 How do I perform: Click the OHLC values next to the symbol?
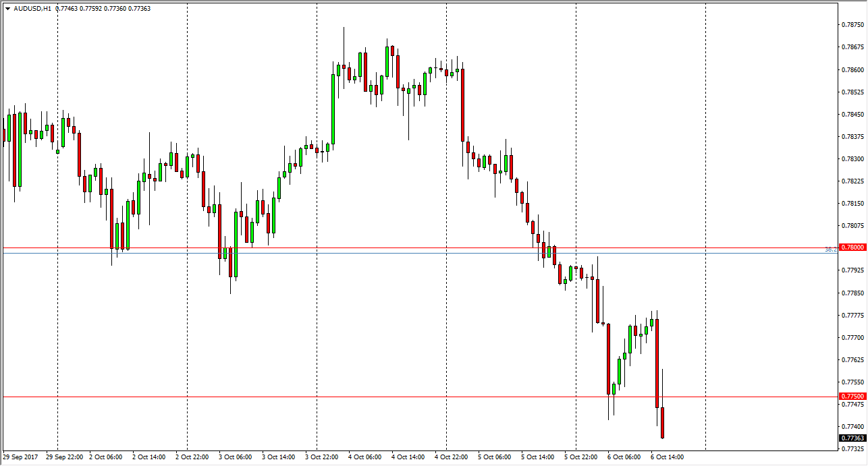pos(103,8)
